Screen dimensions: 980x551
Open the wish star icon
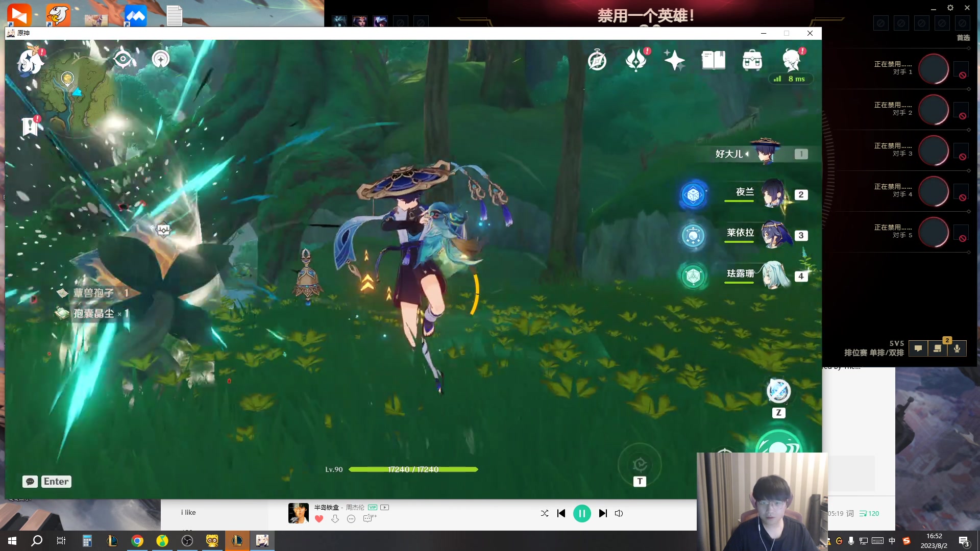[x=674, y=60]
